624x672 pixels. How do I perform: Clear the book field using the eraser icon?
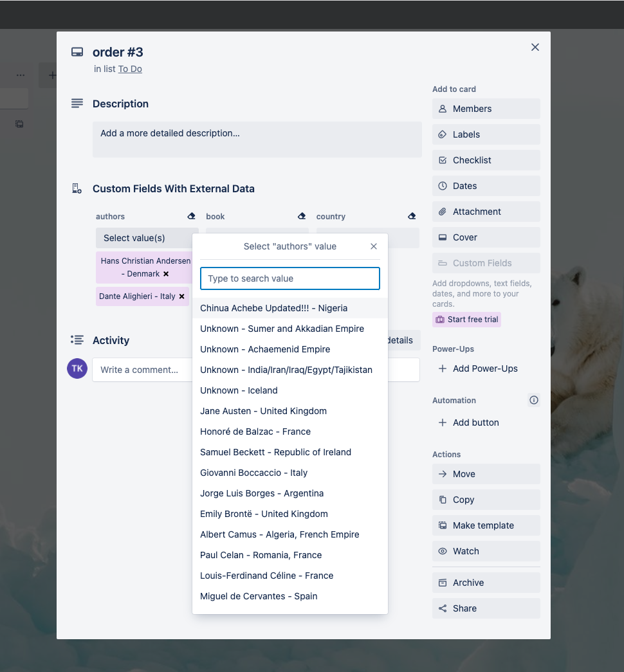[302, 216]
